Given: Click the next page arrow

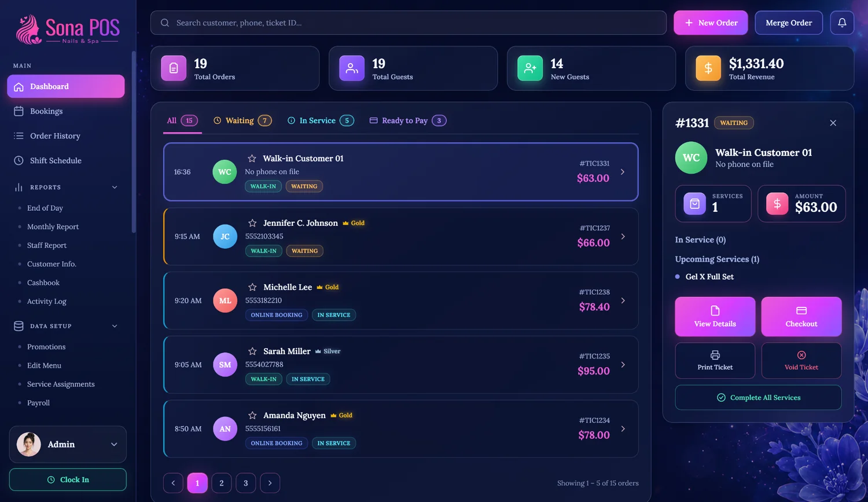Looking at the screenshot, I should (270, 483).
